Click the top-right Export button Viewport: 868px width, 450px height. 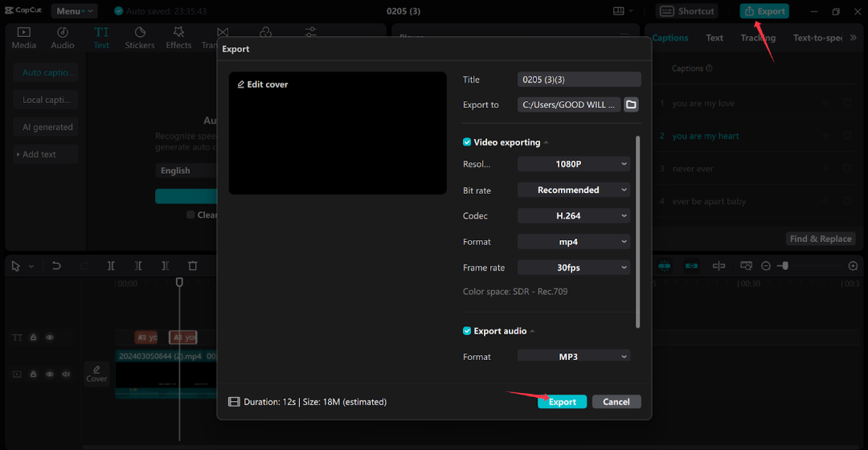coord(764,11)
